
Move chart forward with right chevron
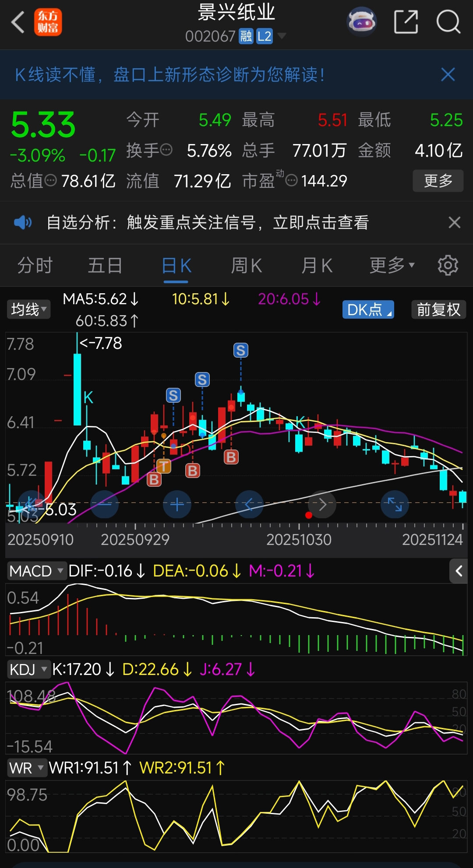[322, 504]
